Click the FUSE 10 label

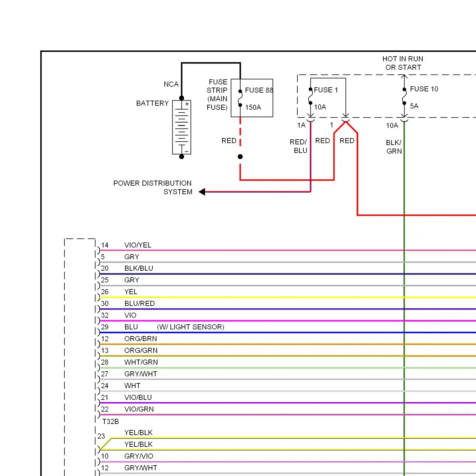click(x=424, y=89)
